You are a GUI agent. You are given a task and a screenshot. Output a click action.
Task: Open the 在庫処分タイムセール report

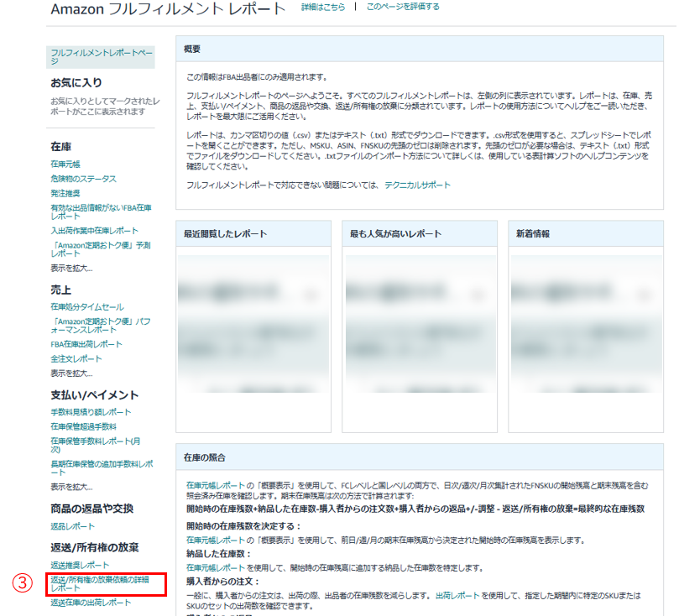87,307
